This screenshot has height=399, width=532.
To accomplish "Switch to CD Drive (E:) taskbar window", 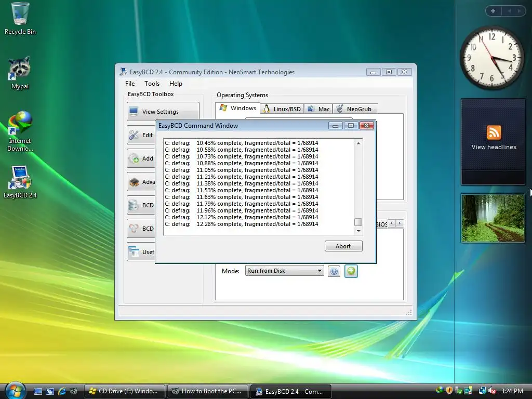I will [x=124, y=391].
